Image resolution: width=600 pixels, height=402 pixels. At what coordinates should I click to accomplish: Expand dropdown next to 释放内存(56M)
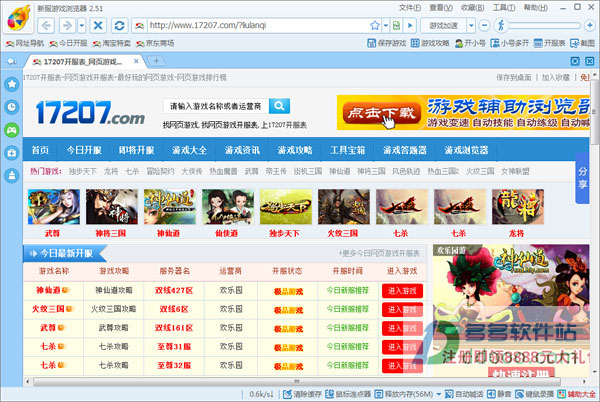coord(439,394)
